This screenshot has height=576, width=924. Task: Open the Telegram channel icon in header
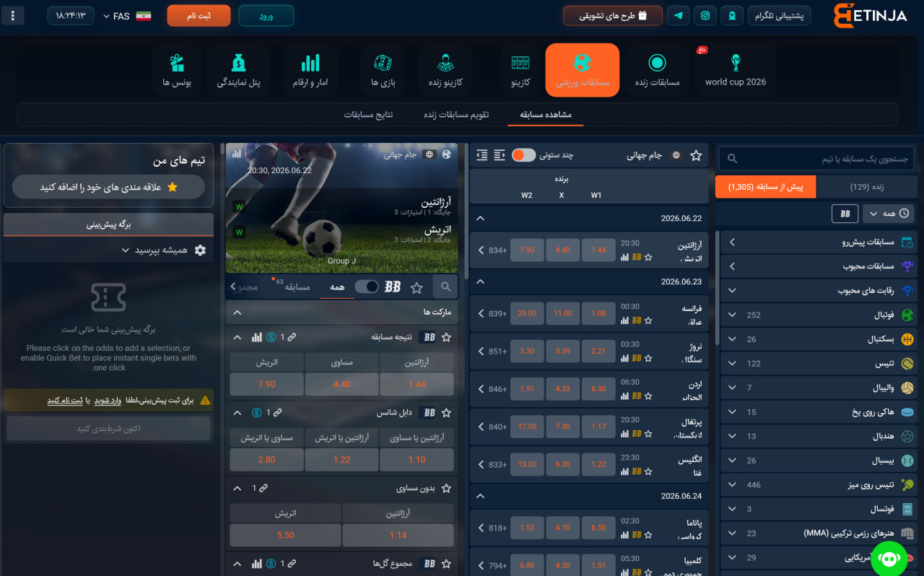pos(678,15)
